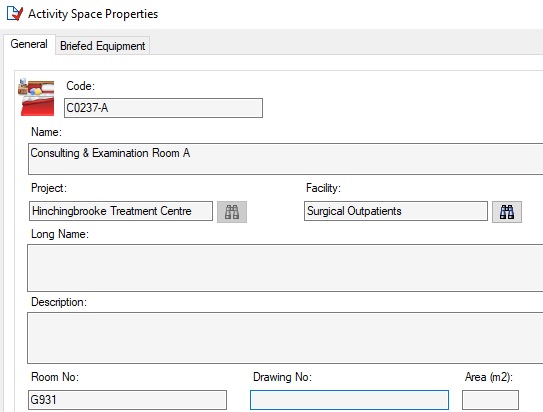Click inside the empty Long Name box
This screenshot has height=412, width=543.
(285, 268)
